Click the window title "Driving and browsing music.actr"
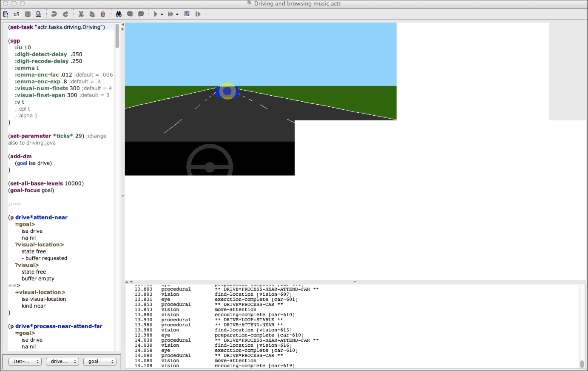The image size is (588, 371). [x=298, y=3]
